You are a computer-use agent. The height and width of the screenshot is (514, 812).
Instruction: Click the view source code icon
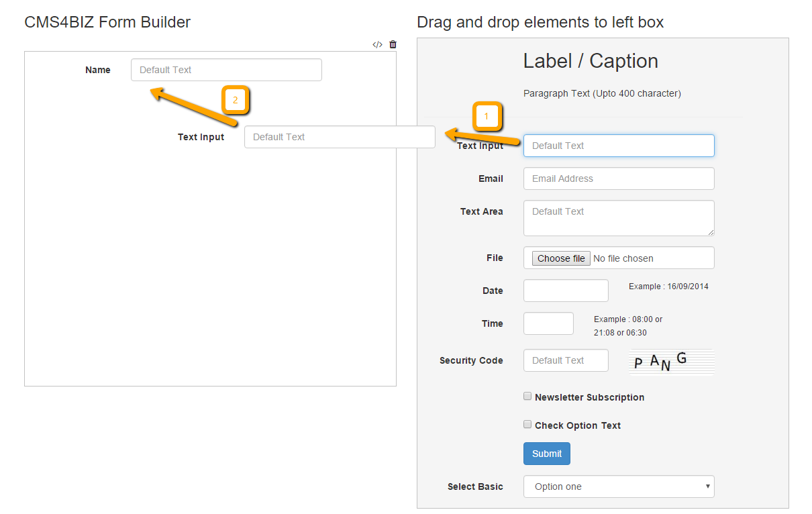click(377, 45)
